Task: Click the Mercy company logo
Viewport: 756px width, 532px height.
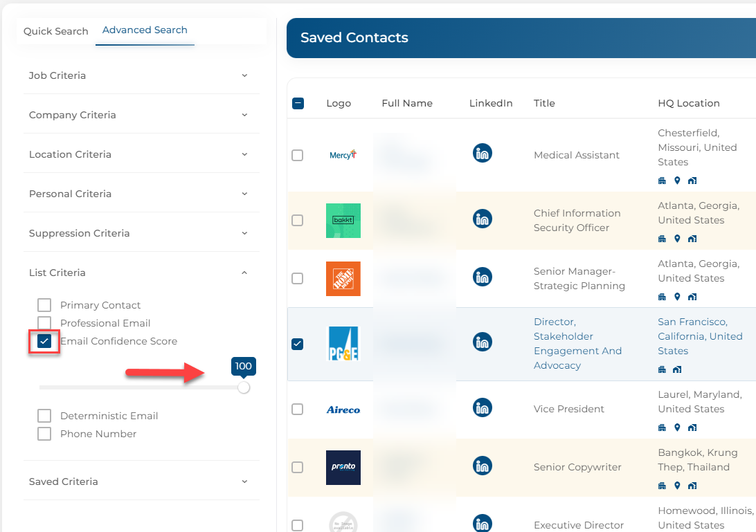Action: pos(343,155)
